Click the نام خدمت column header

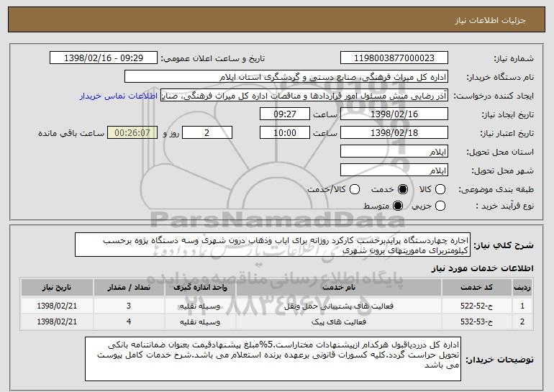(339, 287)
